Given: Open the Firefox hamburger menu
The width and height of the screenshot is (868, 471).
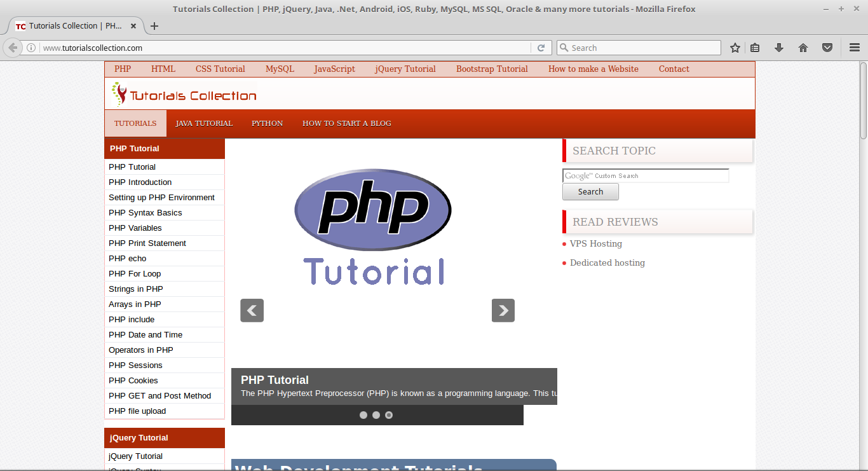Looking at the screenshot, I should [x=855, y=48].
